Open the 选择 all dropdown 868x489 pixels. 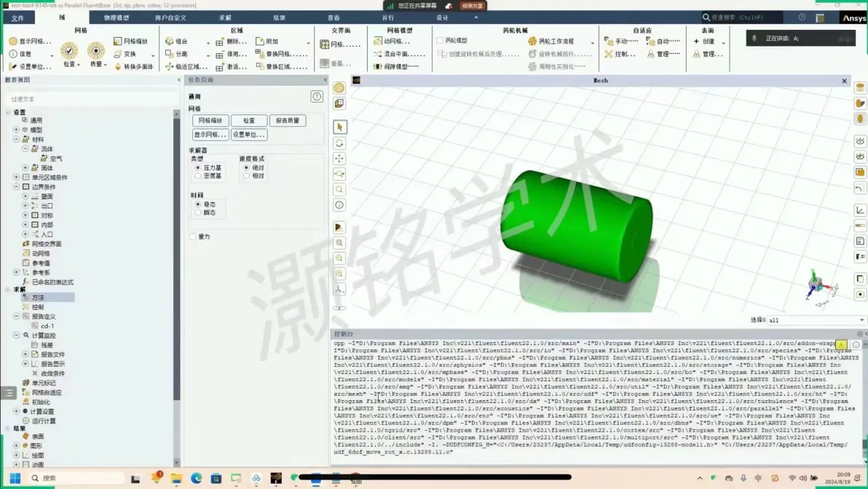tap(816, 320)
